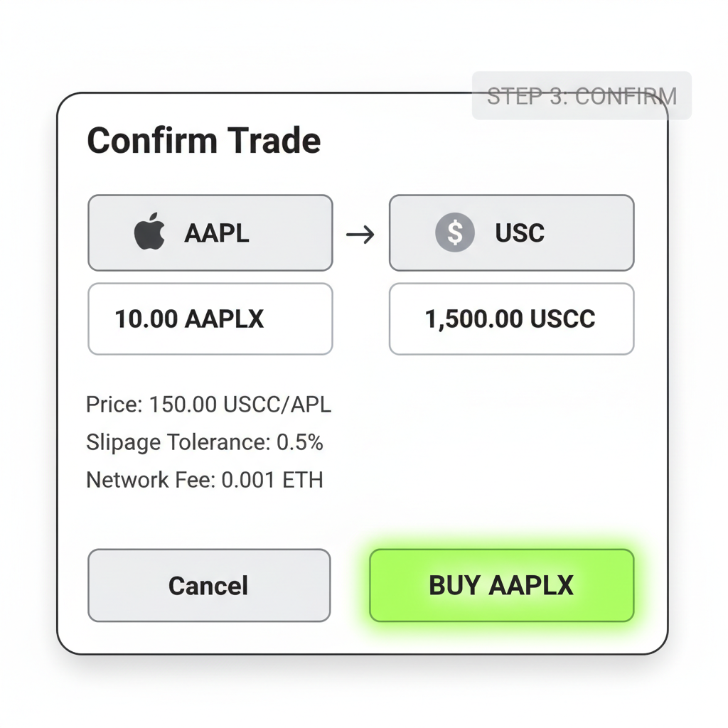Viewport: 728px width, 728px height.
Task: Toggle the AAPL token selection box
Action: [210, 232]
